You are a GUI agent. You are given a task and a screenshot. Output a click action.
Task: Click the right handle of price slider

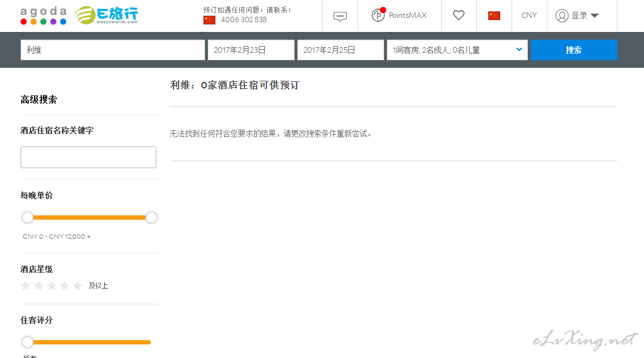click(151, 218)
